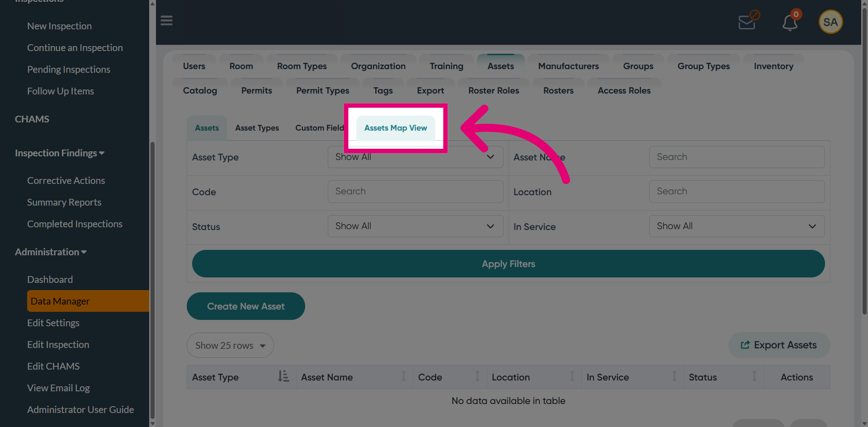Click the Apply Filters button
This screenshot has width=868, height=427.
(x=508, y=264)
